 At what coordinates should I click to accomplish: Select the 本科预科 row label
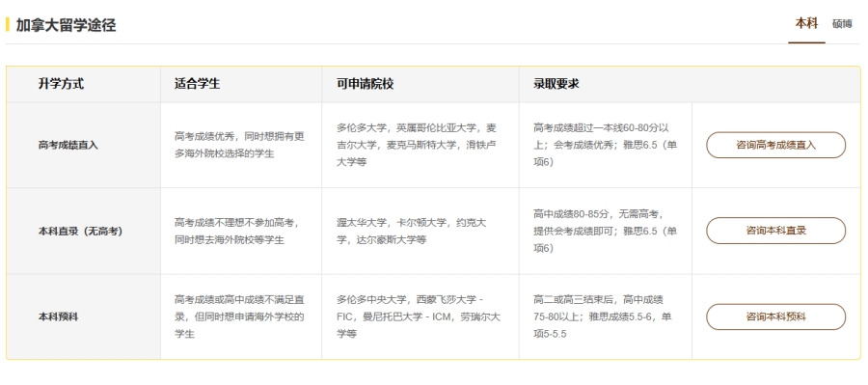[58, 316]
